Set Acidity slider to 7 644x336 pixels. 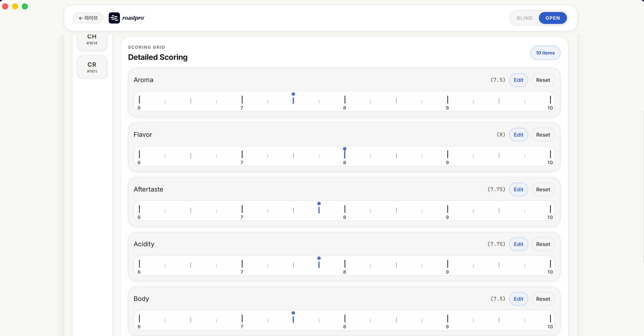tap(242, 264)
